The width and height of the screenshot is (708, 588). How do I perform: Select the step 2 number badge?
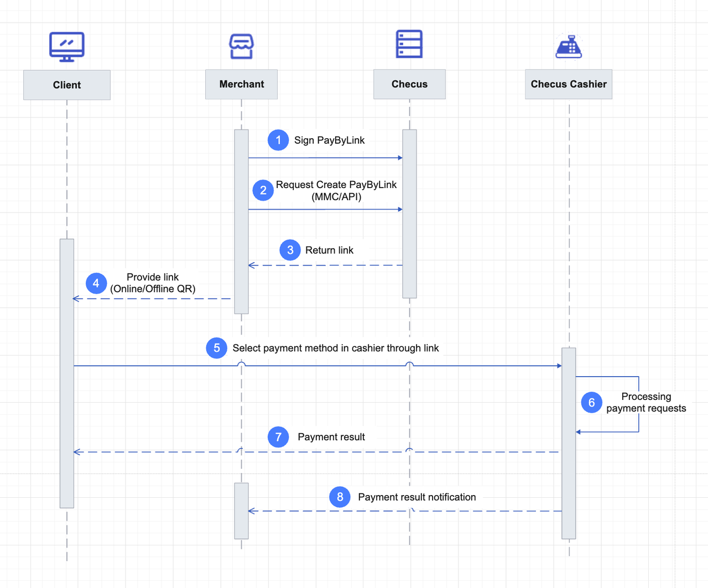click(x=263, y=190)
